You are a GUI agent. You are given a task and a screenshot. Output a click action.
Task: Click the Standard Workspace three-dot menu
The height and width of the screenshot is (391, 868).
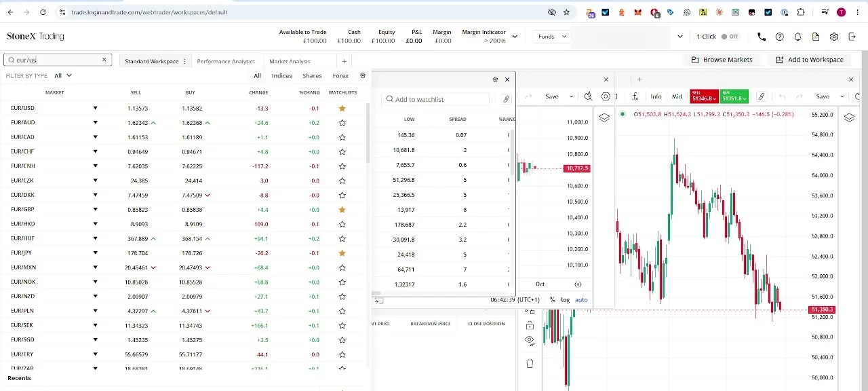(184, 61)
